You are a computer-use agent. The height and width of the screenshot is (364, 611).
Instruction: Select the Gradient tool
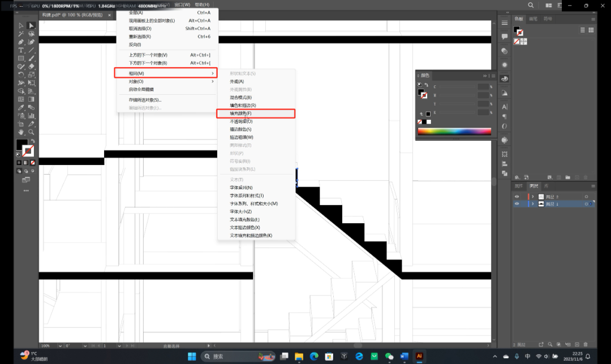pos(31,99)
